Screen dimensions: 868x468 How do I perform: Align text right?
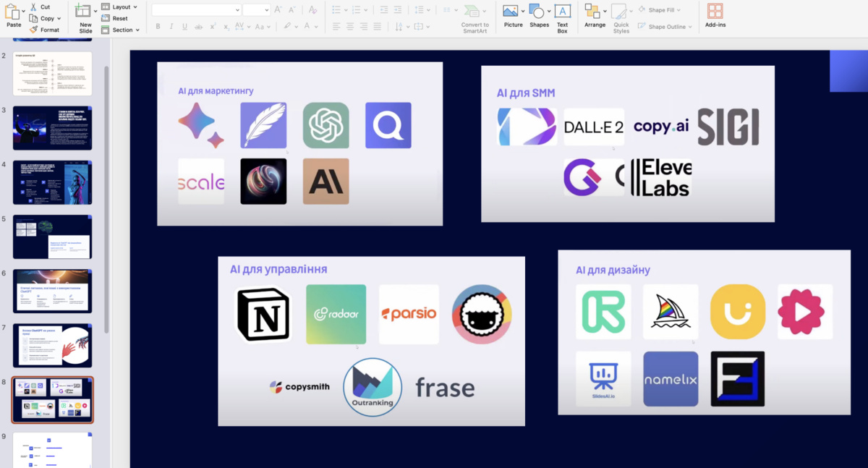(x=364, y=27)
